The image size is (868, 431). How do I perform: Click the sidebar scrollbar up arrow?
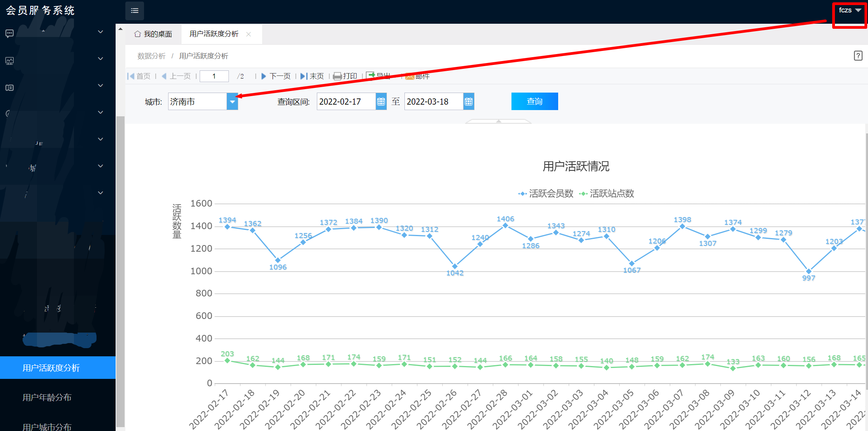[120, 29]
